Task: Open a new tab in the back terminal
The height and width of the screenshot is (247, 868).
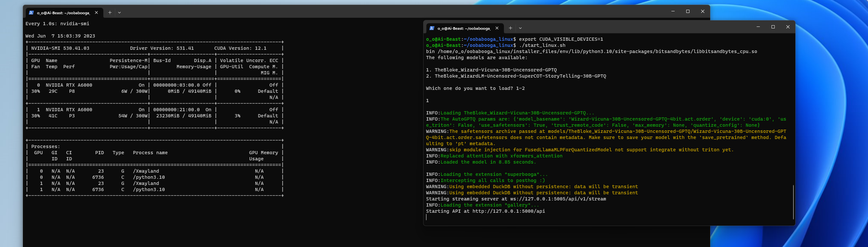Action: click(109, 13)
